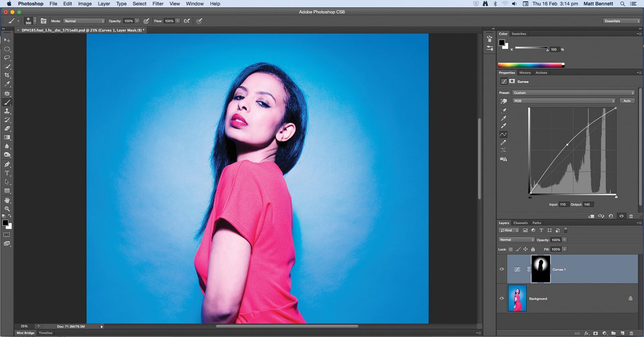
Task: Select the History Brush tool
Action: click(7, 120)
